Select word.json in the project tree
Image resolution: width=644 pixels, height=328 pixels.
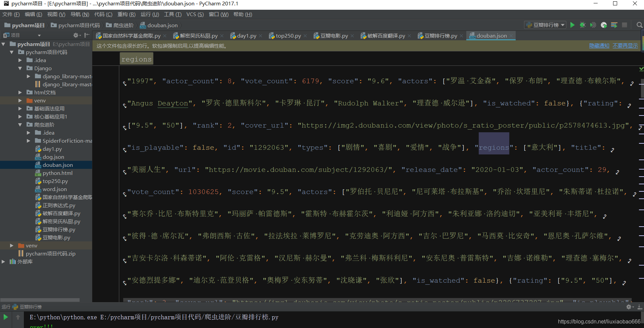pyautogui.click(x=54, y=189)
